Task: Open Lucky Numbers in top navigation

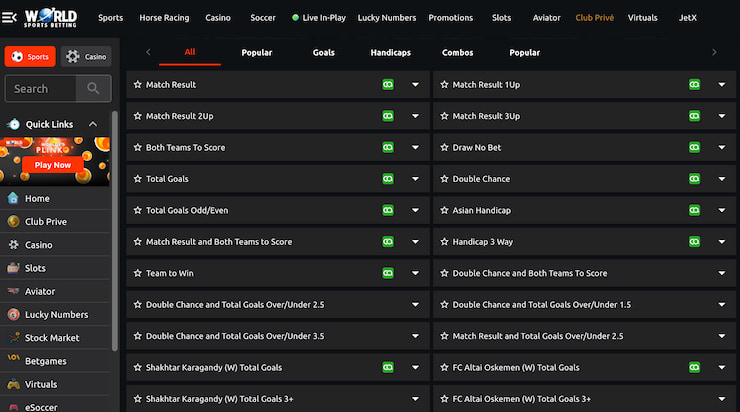Action: (x=387, y=18)
